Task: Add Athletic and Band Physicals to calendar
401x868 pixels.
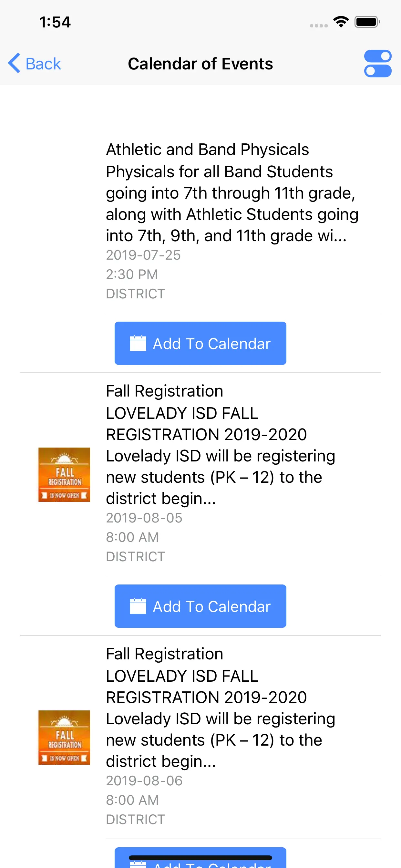Action: point(200,343)
